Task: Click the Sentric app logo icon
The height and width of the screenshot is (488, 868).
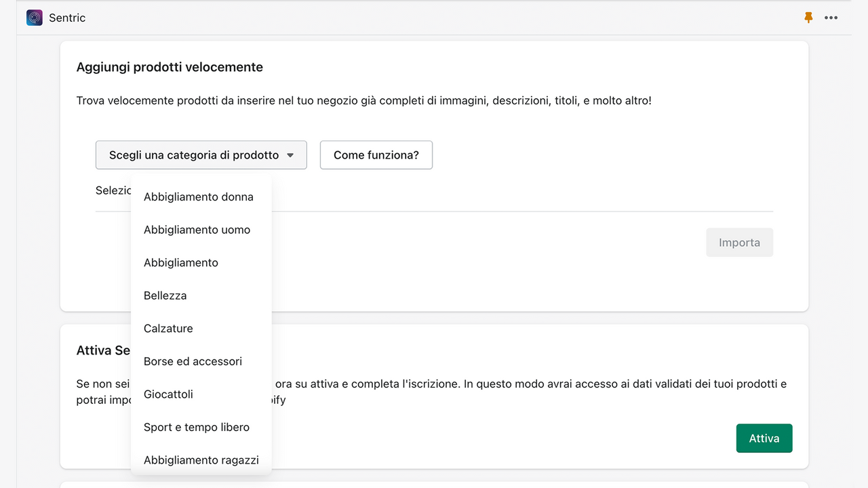Action: [x=35, y=18]
